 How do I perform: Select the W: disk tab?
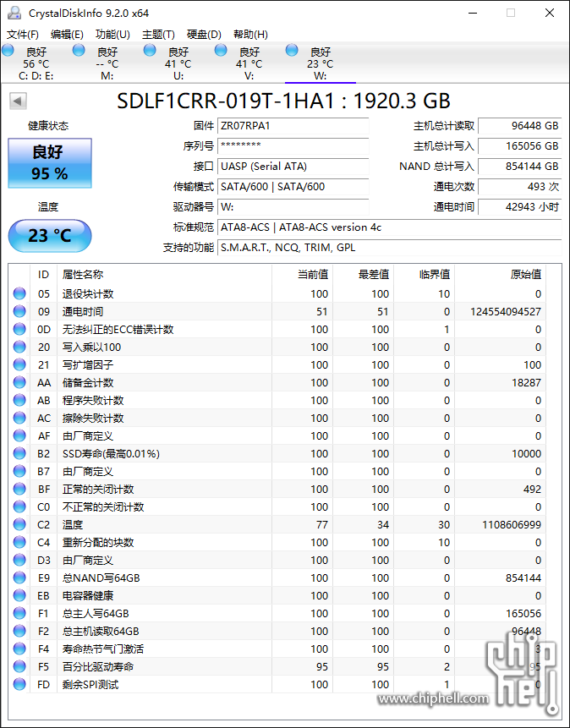pos(320,63)
